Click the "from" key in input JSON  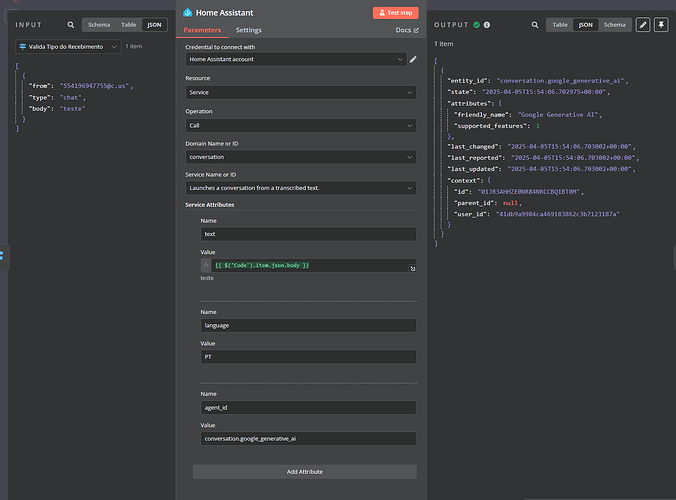click(41, 86)
